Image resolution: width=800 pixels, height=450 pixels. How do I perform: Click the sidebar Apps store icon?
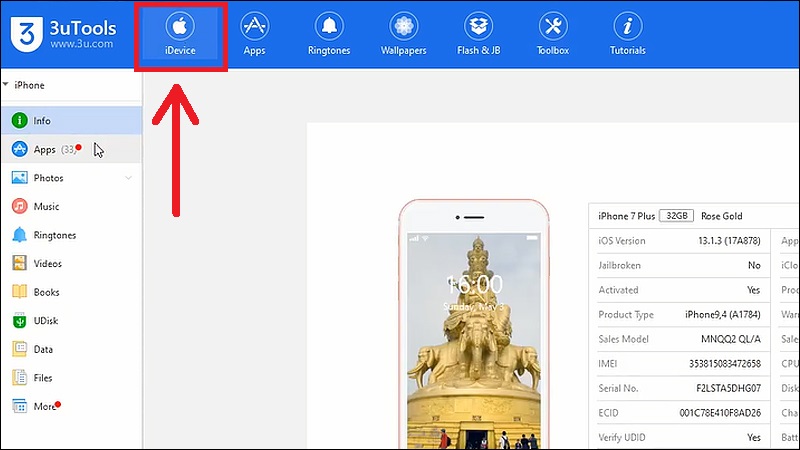pos(19,149)
